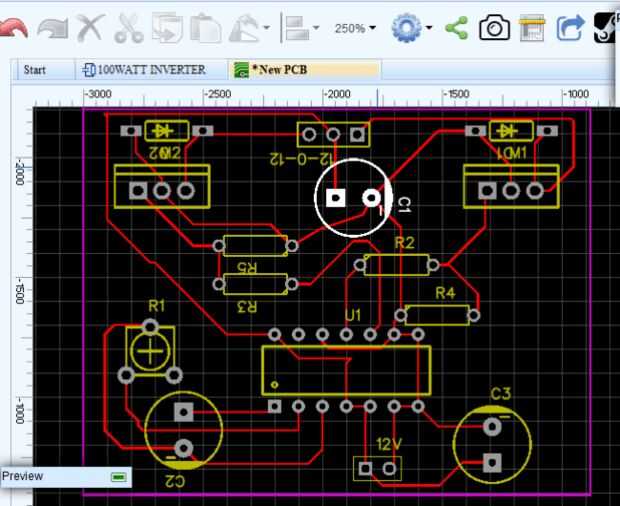The width and height of the screenshot is (620, 506).
Task: Expand the gear settings dropdown arrow
Action: [x=429, y=28]
